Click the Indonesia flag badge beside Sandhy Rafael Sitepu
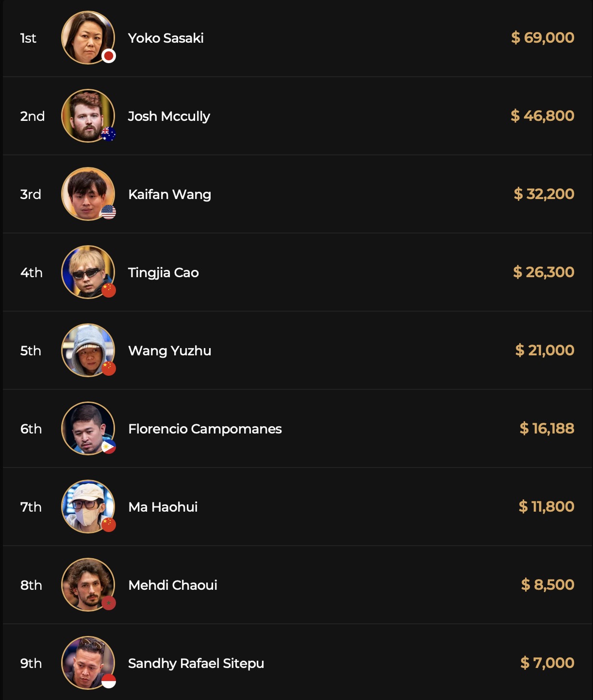This screenshot has height=700, width=593. click(x=109, y=681)
